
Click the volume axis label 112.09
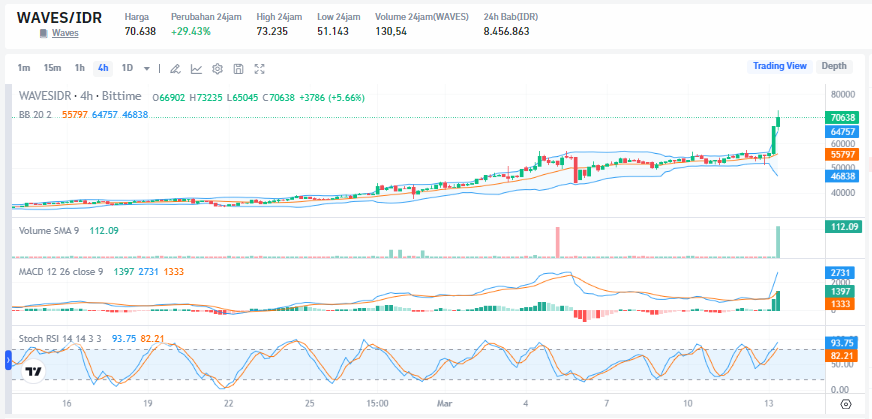[843, 226]
